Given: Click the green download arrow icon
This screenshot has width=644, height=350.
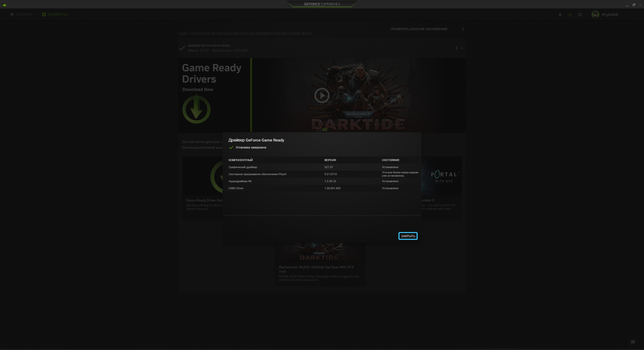Looking at the screenshot, I should 196,109.
